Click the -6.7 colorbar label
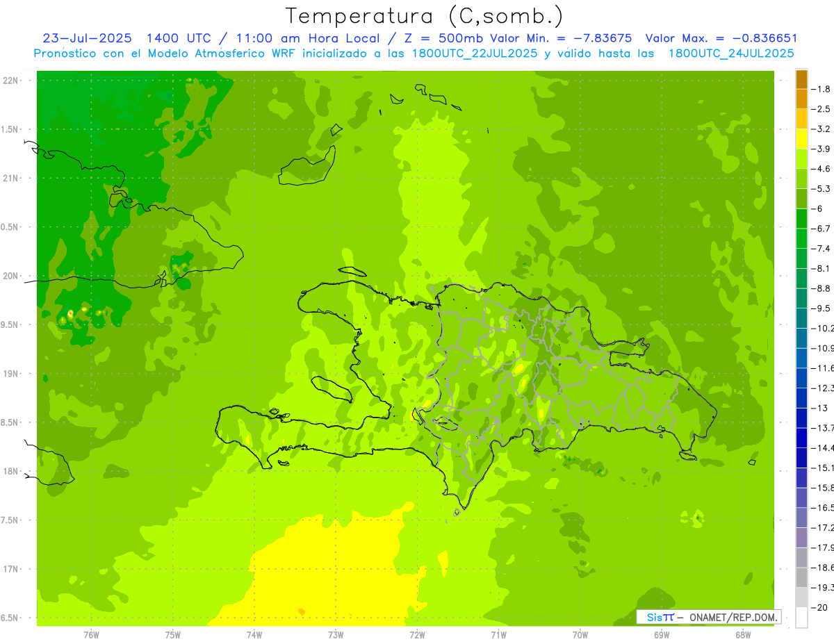The image size is (834, 644). [821, 229]
